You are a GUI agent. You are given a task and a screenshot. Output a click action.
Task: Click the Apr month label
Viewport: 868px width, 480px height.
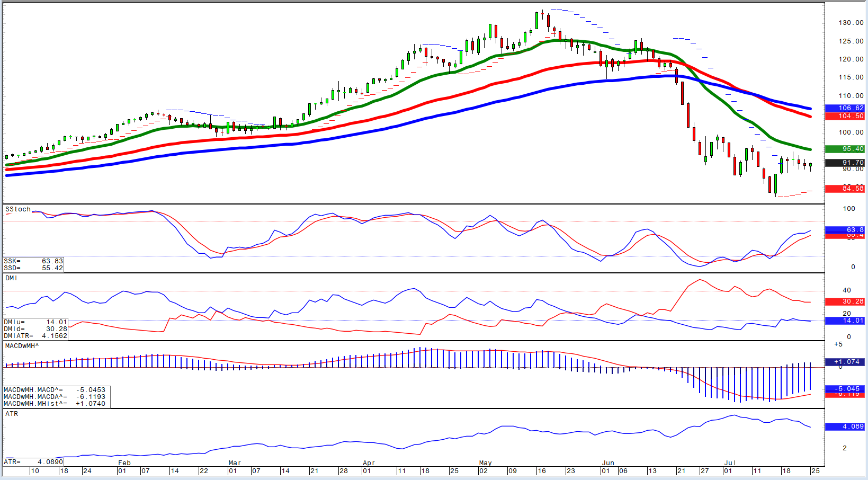click(x=369, y=463)
